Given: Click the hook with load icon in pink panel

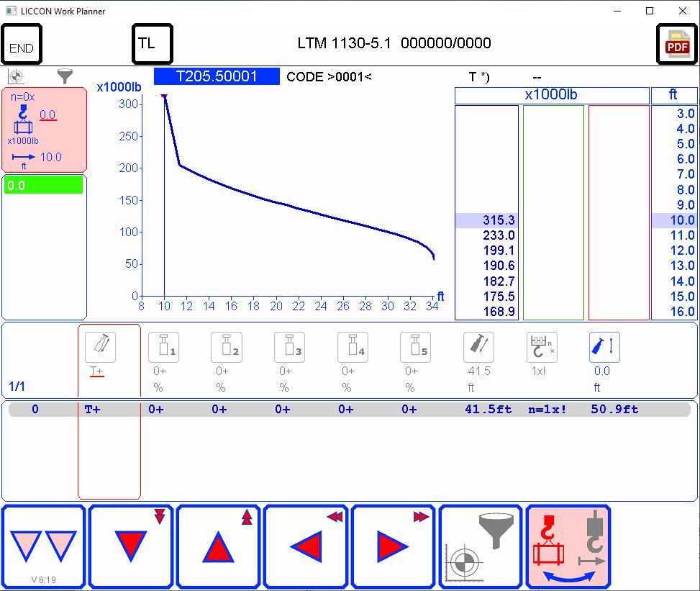Looking at the screenshot, I should pos(23,119).
